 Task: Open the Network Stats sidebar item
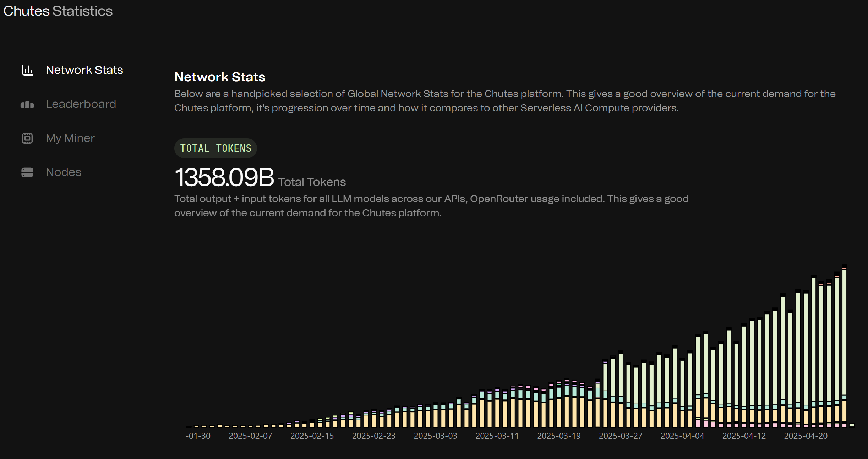coord(84,70)
